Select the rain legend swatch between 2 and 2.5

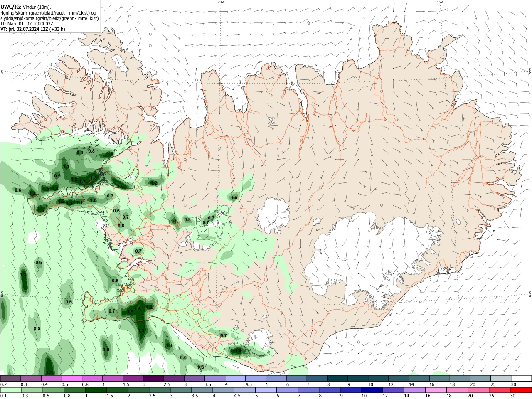point(138,390)
